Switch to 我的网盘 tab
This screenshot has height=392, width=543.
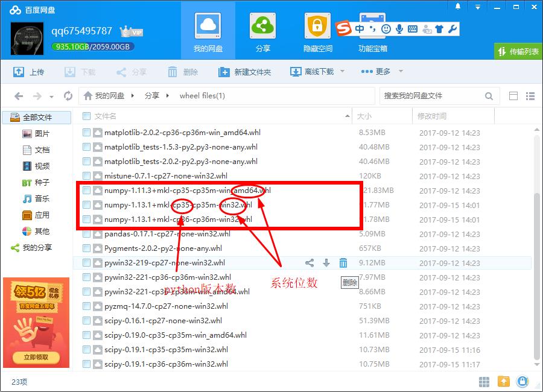(208, 31)
